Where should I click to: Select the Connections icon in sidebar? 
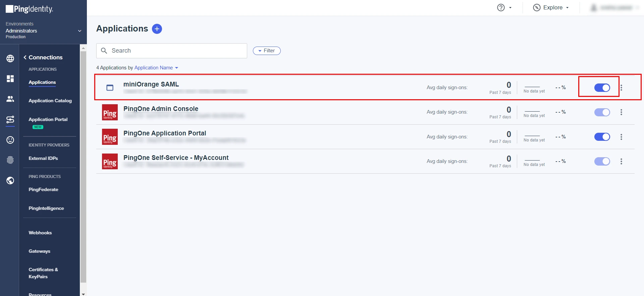[10, 119]
